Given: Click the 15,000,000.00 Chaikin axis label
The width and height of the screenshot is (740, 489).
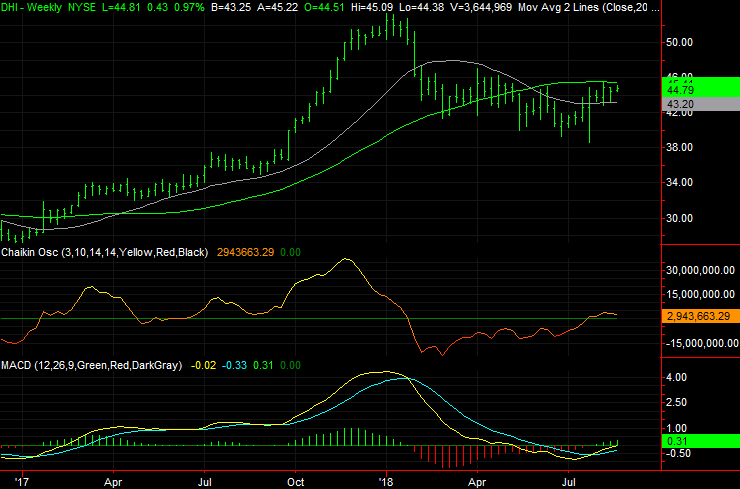Looking at the screenshot, I should point(700,295).
